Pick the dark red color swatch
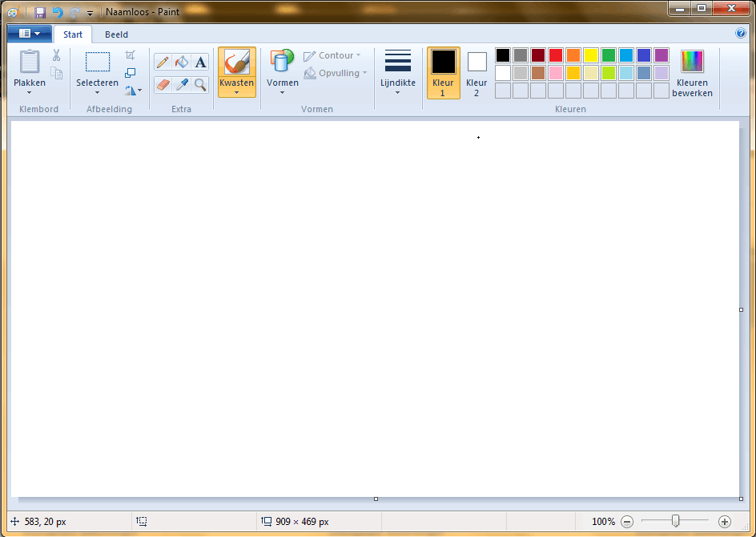 tap(538, 55)
